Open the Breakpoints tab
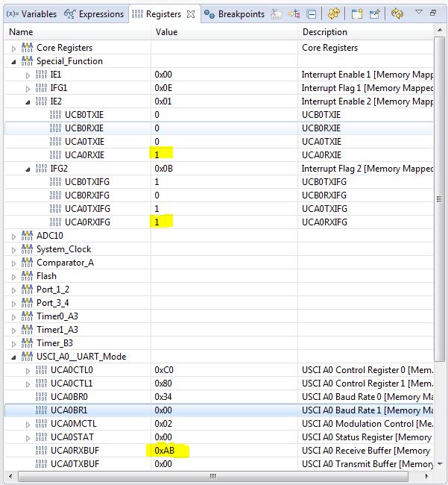The image size is (448, 485). (x=235, y=14)
